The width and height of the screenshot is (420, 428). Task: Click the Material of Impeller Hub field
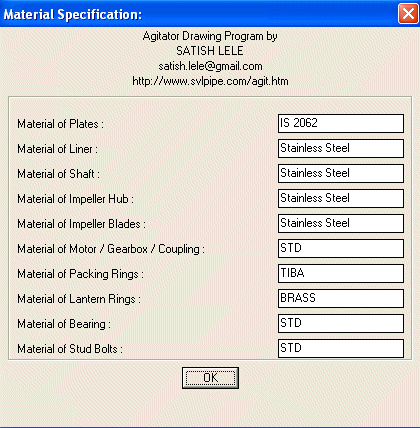click(x=341, y=198)
